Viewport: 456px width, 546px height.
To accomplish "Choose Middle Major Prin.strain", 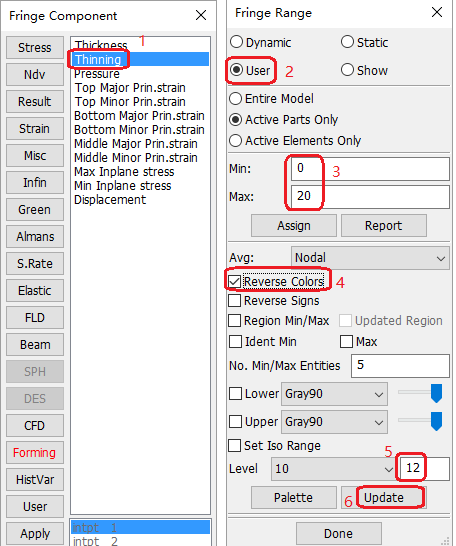I will coord(136,143).
